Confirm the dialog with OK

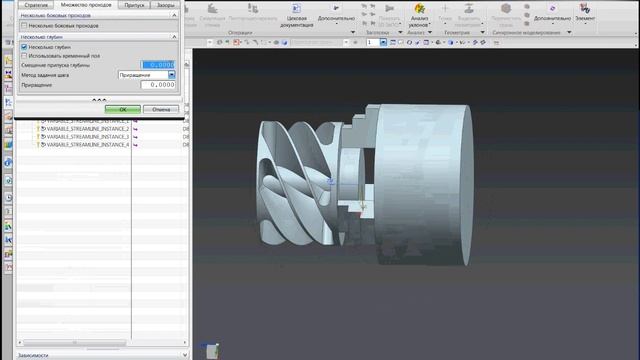[x=122, y=109]
